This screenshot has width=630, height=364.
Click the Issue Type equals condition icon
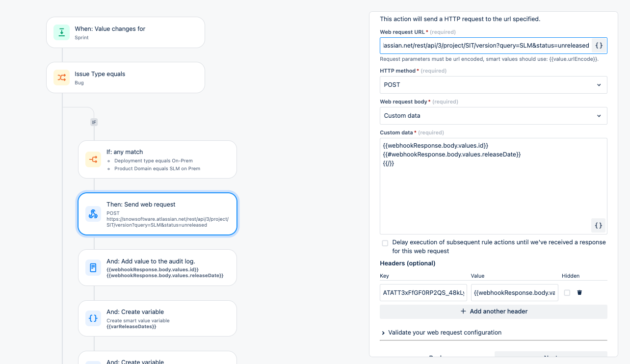tap(61, 78)
